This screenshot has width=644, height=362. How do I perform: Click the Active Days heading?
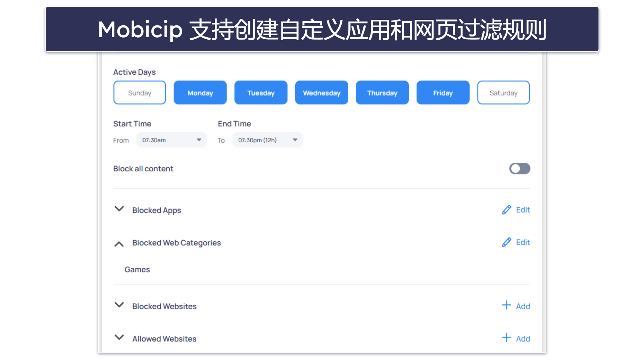coord(135,72)
